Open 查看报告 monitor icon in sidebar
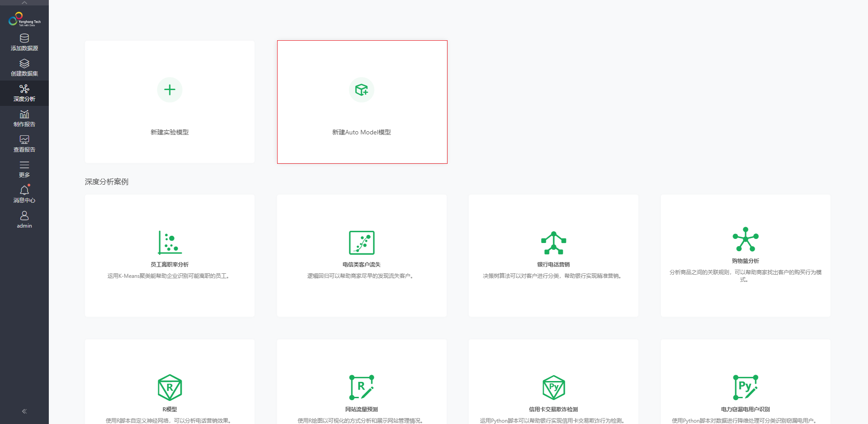Image resolution: width=868 pixels, height=424 pixels. pyautogui.click(x=24, y=140)
